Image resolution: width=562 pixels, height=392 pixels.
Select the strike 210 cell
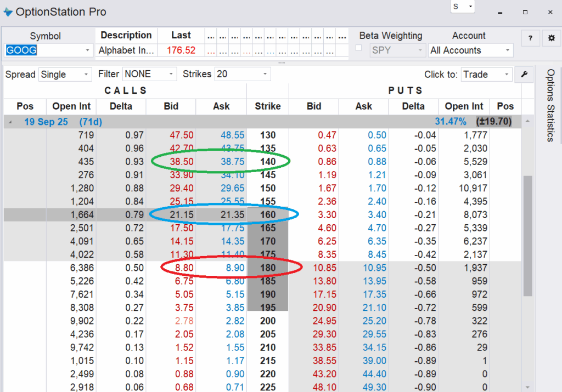268,347
